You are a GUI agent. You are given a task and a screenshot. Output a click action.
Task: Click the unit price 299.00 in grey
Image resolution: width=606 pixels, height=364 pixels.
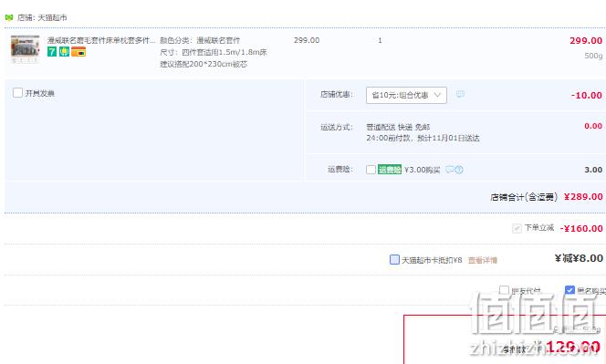[x=307, y=40]
